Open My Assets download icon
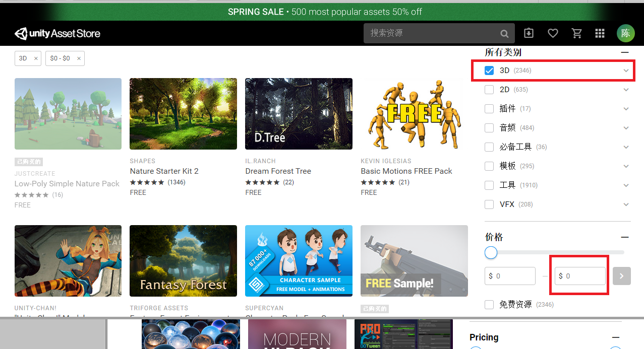This screenshot has width=644, height=349. pos(529,33)
